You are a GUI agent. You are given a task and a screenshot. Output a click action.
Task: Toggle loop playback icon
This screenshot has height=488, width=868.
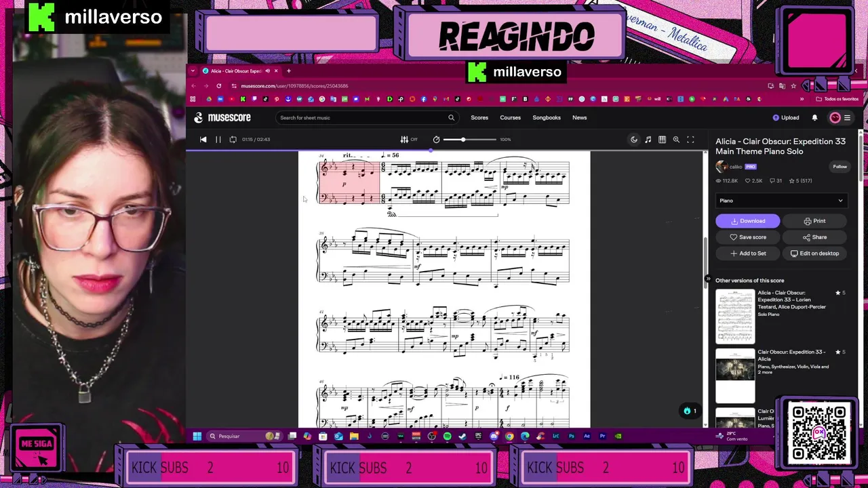click(233, 139)
